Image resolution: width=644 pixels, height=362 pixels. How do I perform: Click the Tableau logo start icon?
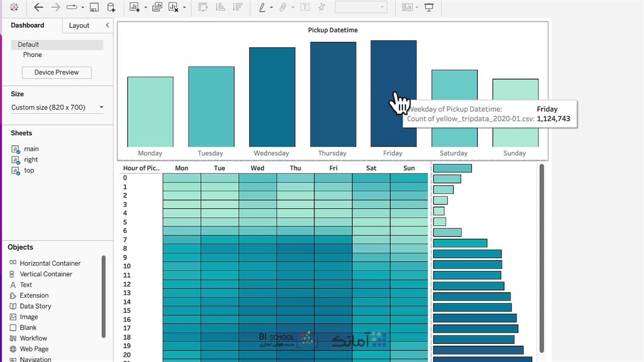tap(14, 8)
